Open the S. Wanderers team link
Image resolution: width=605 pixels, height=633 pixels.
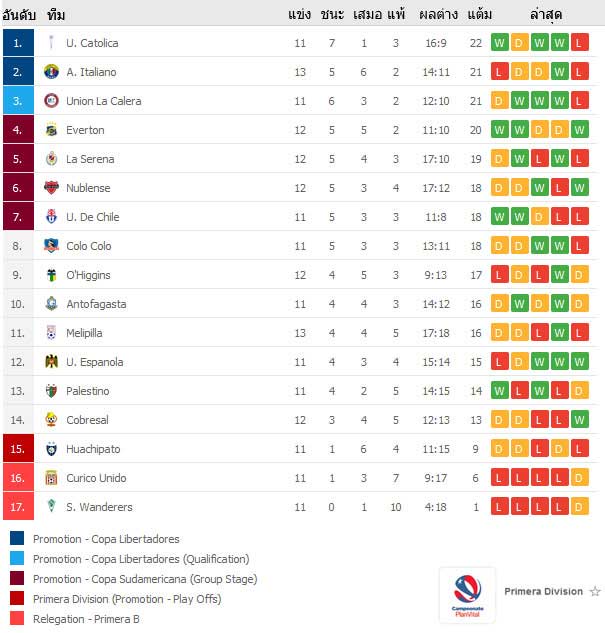pos(99,507)
